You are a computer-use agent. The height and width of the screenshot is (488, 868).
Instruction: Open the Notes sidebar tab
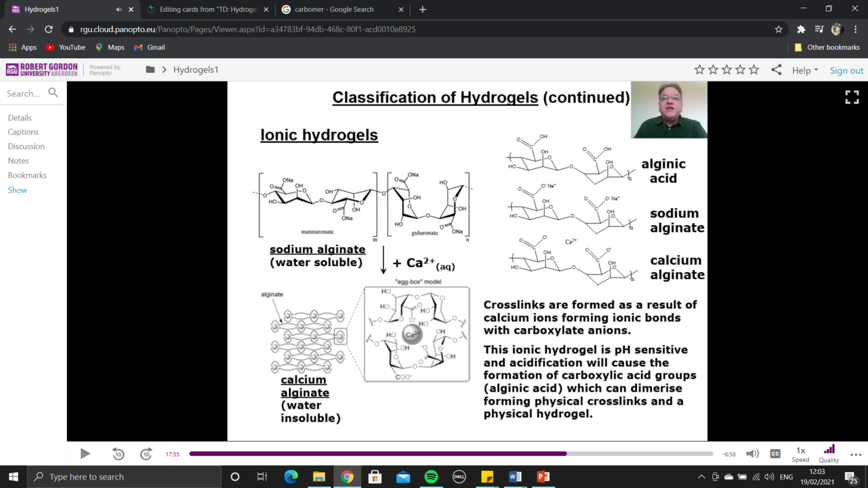18,161
